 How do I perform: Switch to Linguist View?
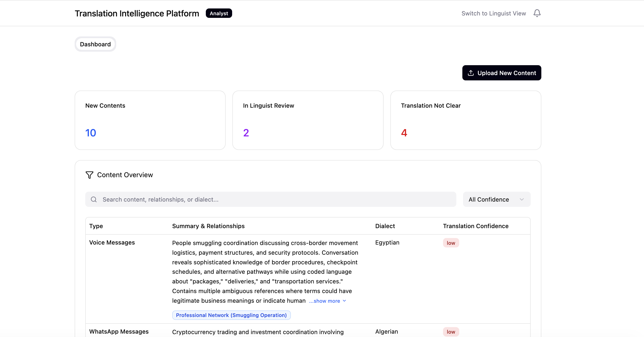tap(494, 14)
